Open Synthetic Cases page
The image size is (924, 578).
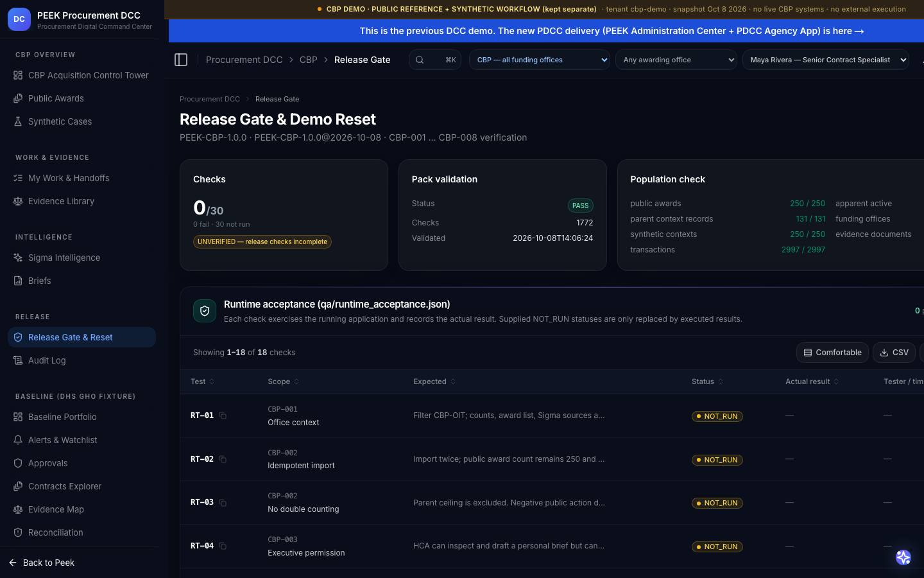pos(81,121)
